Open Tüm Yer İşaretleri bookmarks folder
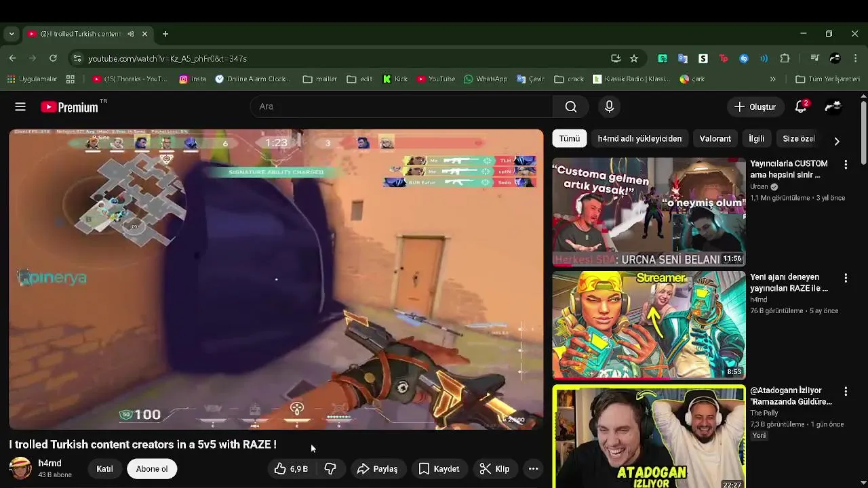 [827, 79]
